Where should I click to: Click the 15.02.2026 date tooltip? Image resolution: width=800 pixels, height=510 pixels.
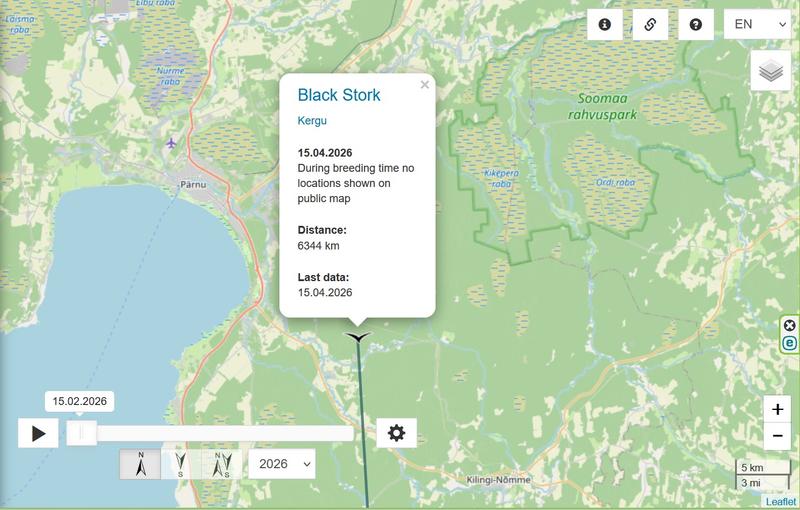(x=80, y=401)
